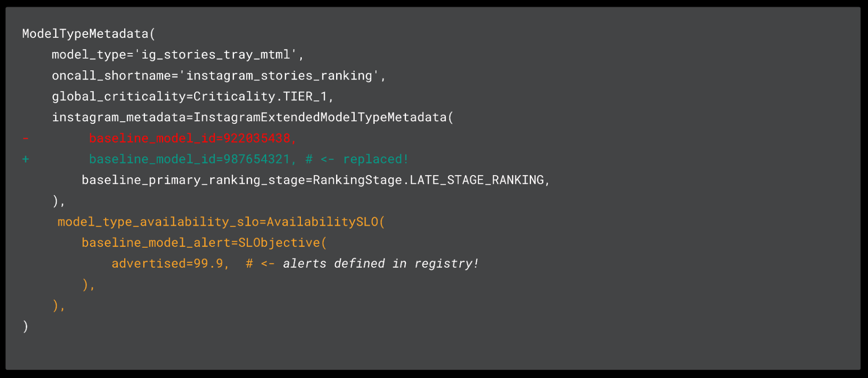Click the RankingStage.LATE_STAGE_RANKING value
The image size is (868, 378).
coord(428,180)
